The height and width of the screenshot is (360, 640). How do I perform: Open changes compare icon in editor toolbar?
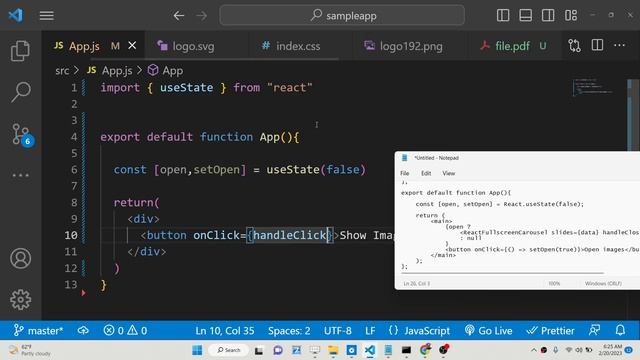pos(574,46)
